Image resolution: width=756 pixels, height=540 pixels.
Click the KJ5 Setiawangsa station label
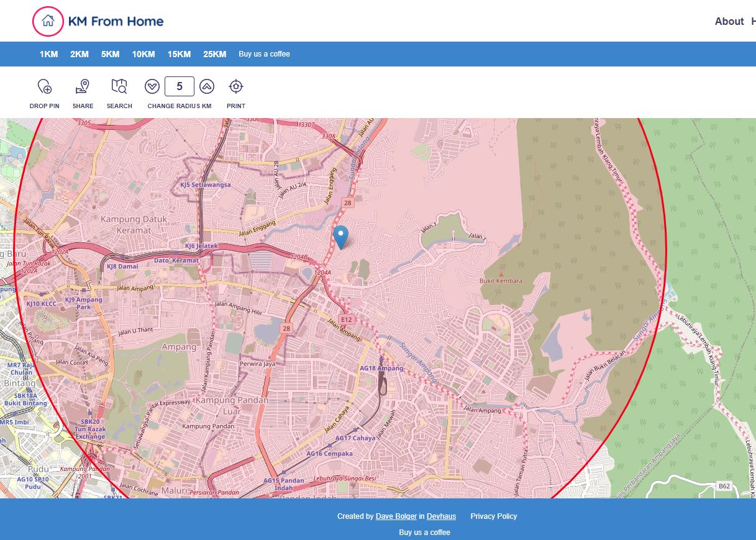point(206,185)
